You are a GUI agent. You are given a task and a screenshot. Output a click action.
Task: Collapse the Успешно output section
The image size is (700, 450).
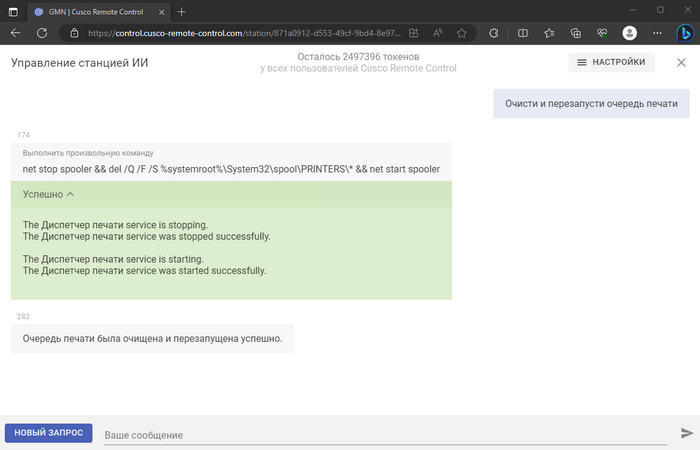pos(48,194)
